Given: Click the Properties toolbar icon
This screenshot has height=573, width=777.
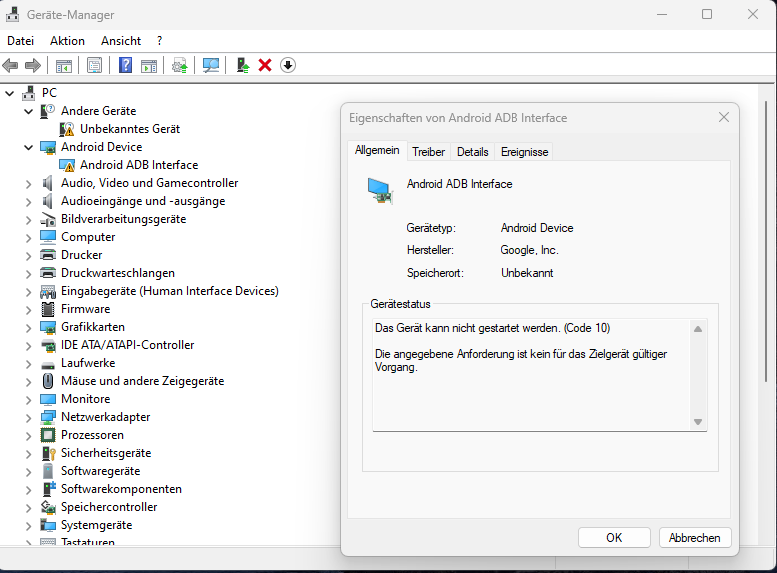Looking at the screenshot, I should (94, 65).
